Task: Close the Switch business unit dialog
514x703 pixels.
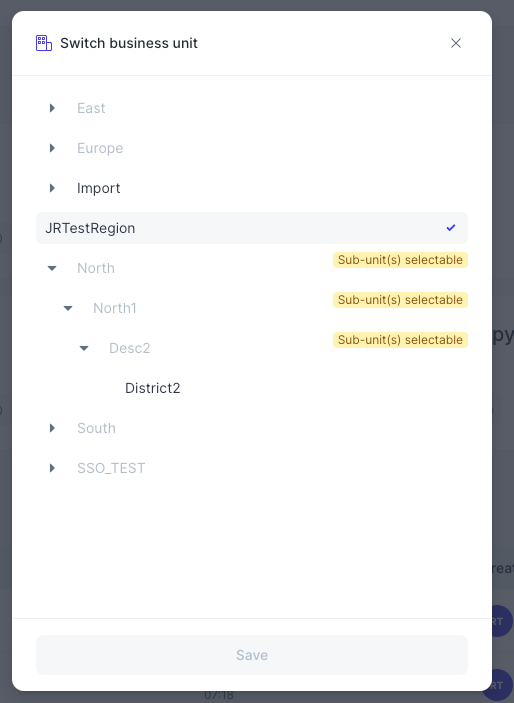Action: pos(456,43)
